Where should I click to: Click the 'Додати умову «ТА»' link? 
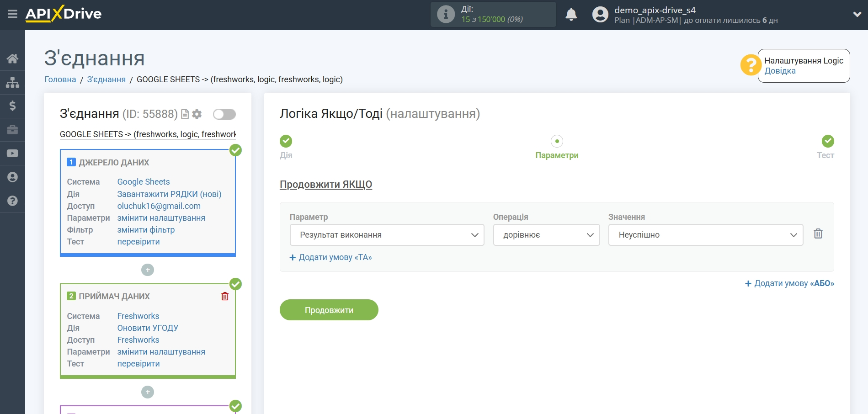pyautogui.click(x=331, y=257)
